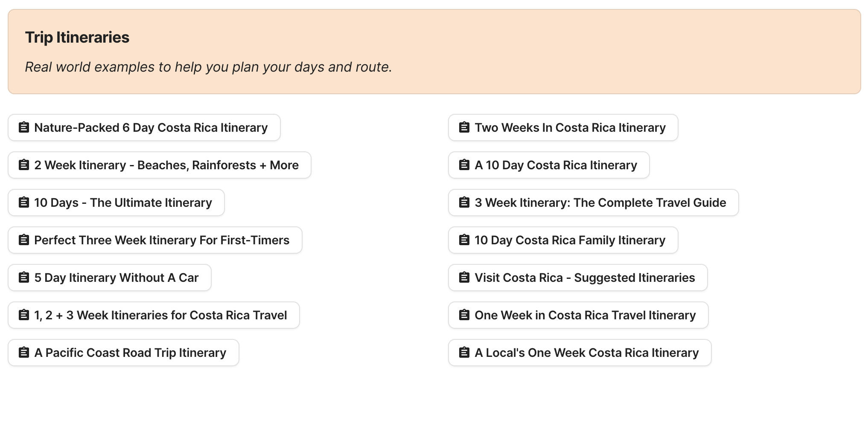Open 3 Week Itinerary: The Complete Travel Guide
Screen dimensions: 868x440
point(593,203)
